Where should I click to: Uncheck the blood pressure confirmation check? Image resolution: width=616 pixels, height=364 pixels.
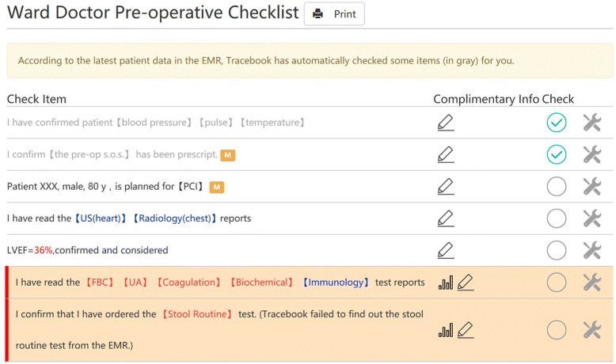(557, 123)
